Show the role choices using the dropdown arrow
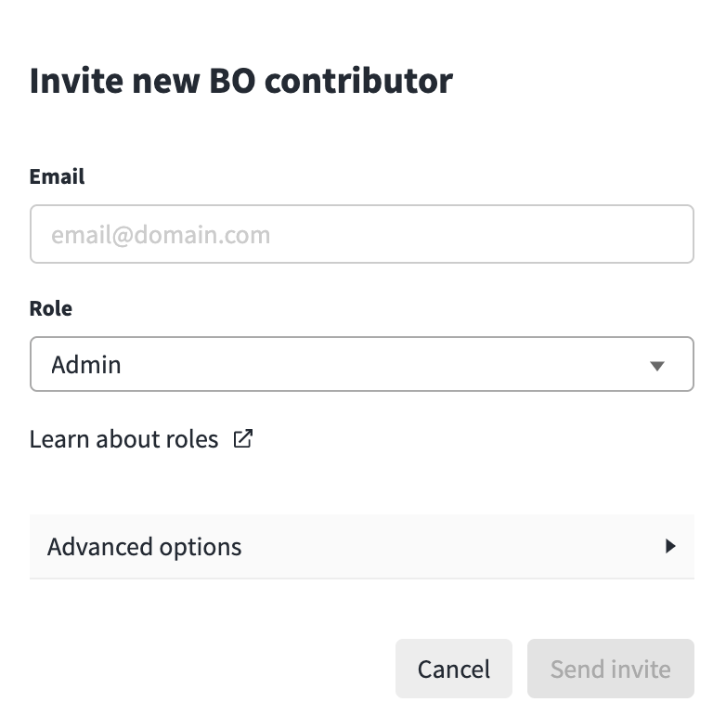726x728 pixels. tap(657, 366)
